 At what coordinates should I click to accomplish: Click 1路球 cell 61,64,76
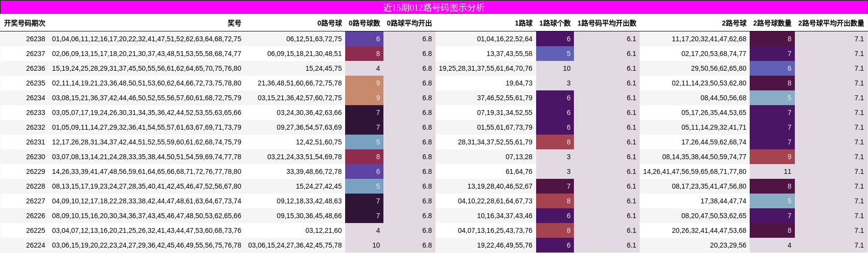[x=519, y=171]
